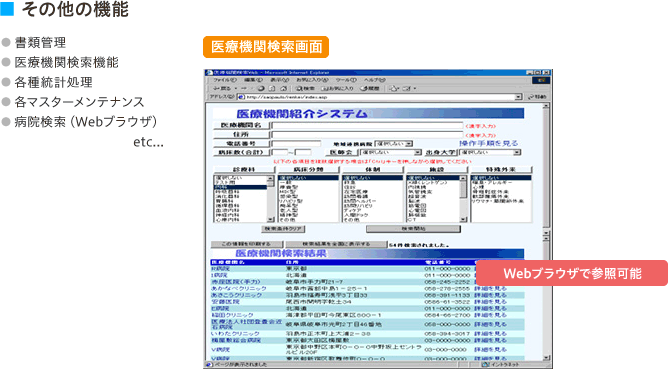Screen dimensions: 669x369
Task: Click the 施設 list scroll-up arrow
Action: click(463, 178)
